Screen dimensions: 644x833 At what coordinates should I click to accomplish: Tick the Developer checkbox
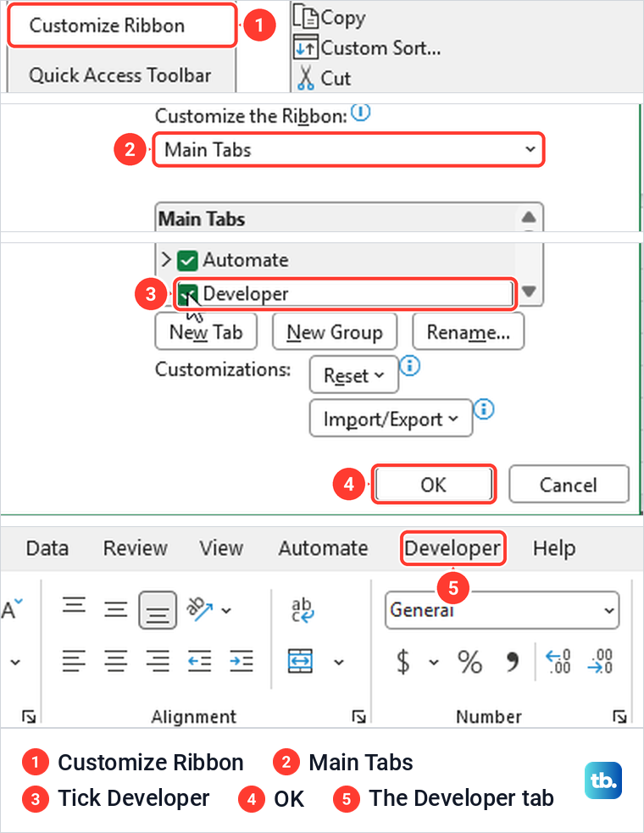[x=187, y=294]
